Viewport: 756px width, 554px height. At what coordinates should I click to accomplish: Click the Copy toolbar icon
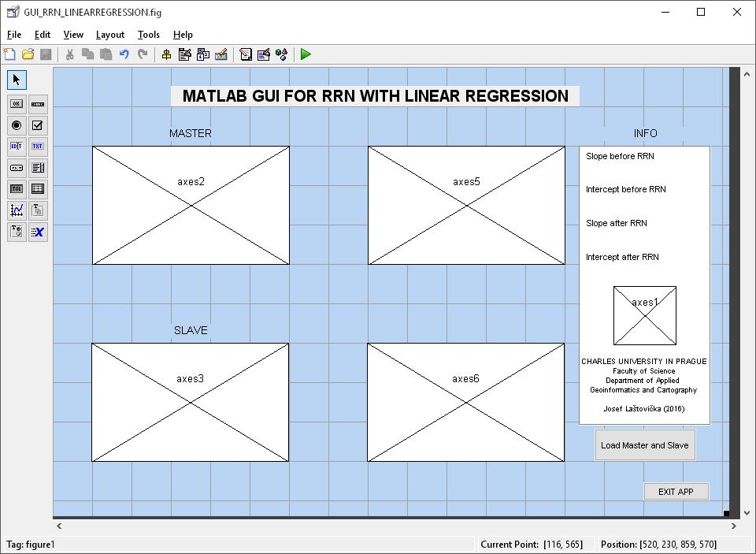pyautogui.click(x=87, y=54)
